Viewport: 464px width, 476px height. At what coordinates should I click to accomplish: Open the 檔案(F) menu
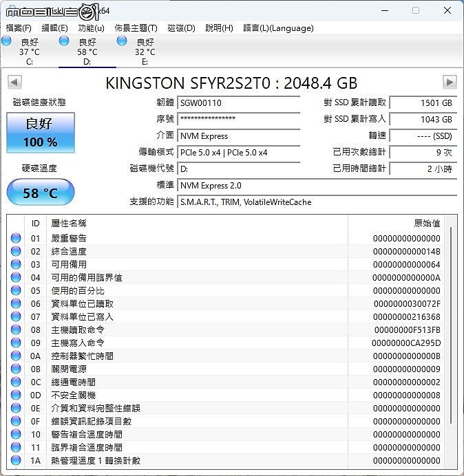click(19, 28)
